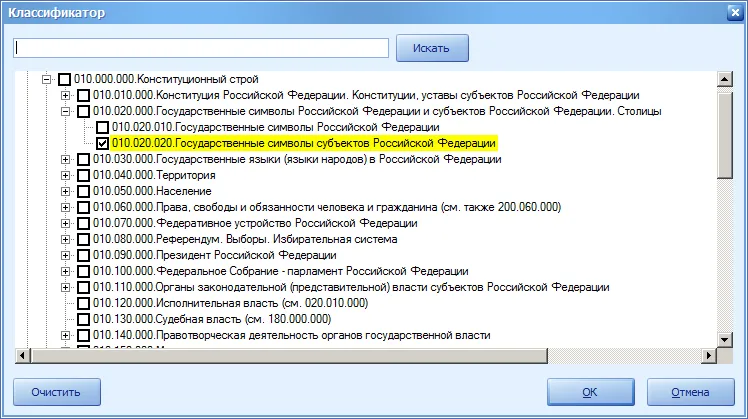Tick 010.120.000 Исполнительная власть checkbox
Screen dimensions: 748x419
[x=83, y=303]
